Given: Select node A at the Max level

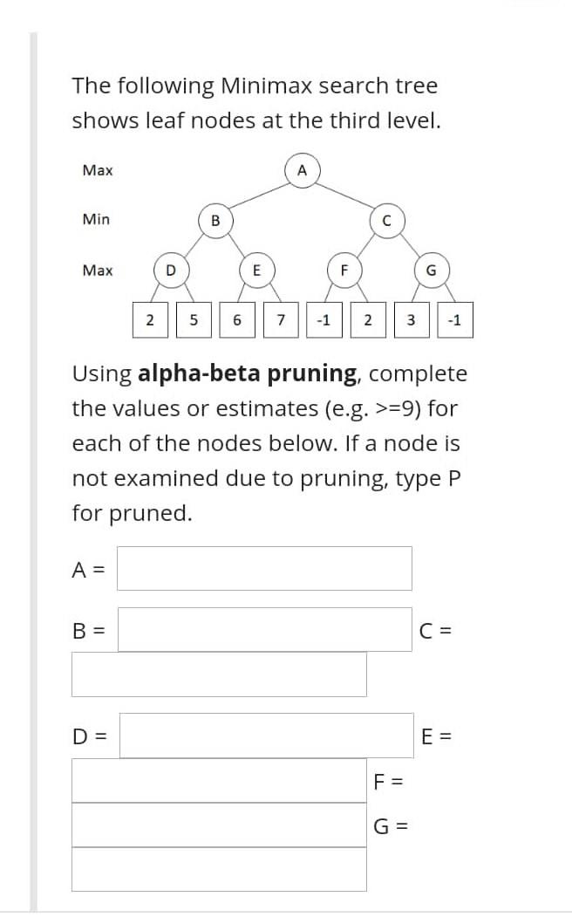Looking at the screenshot, I should click(x=303, y=170).
